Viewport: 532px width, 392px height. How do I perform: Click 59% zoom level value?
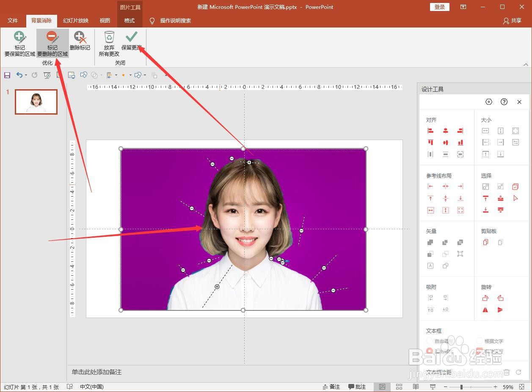[508, 387]
